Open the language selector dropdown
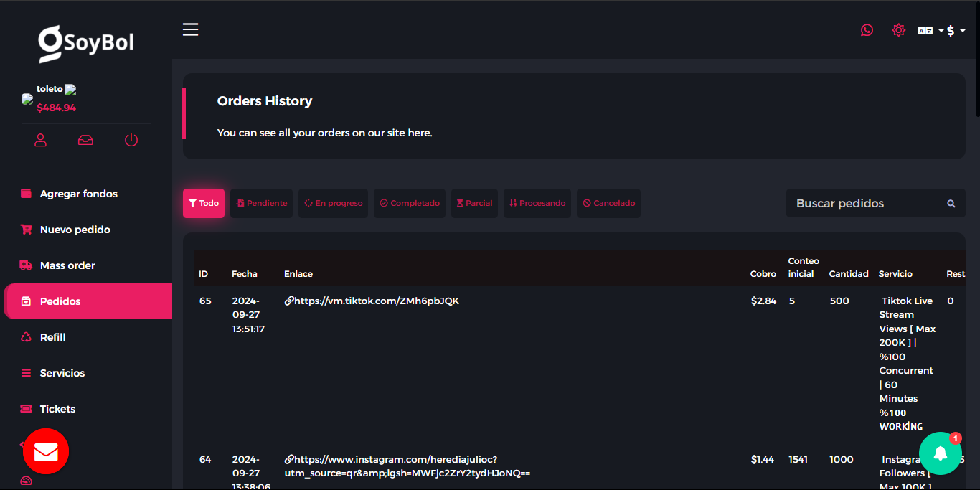This screenshot has height=490, width=980. coord(930,31)
